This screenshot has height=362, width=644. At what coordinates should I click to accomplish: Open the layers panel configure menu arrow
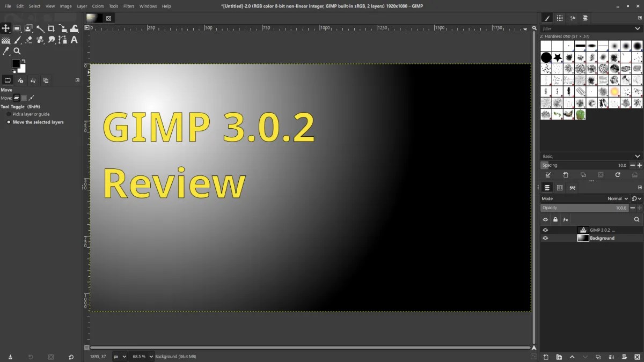click(640, 187)
